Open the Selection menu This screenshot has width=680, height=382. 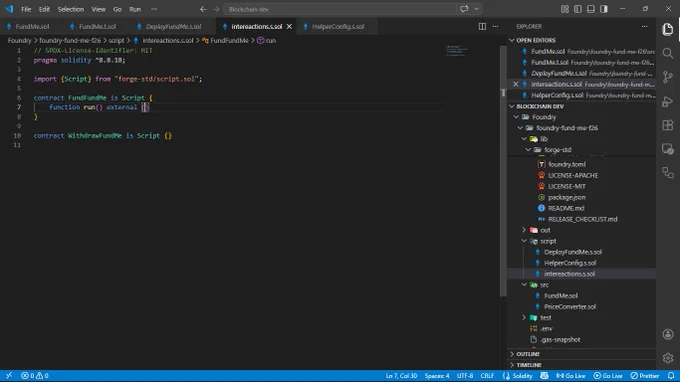pyautogui.click(x=71, y=9)
